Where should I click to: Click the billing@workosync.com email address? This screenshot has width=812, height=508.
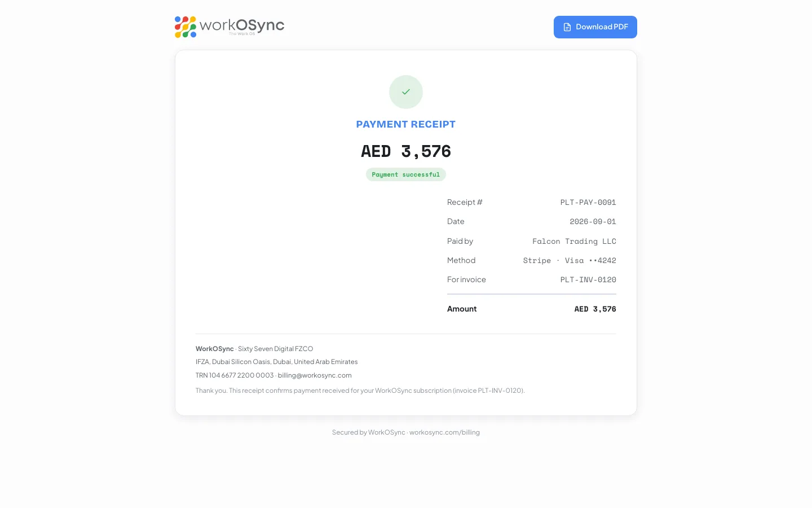pyautogui.click(x=315, y=375)
